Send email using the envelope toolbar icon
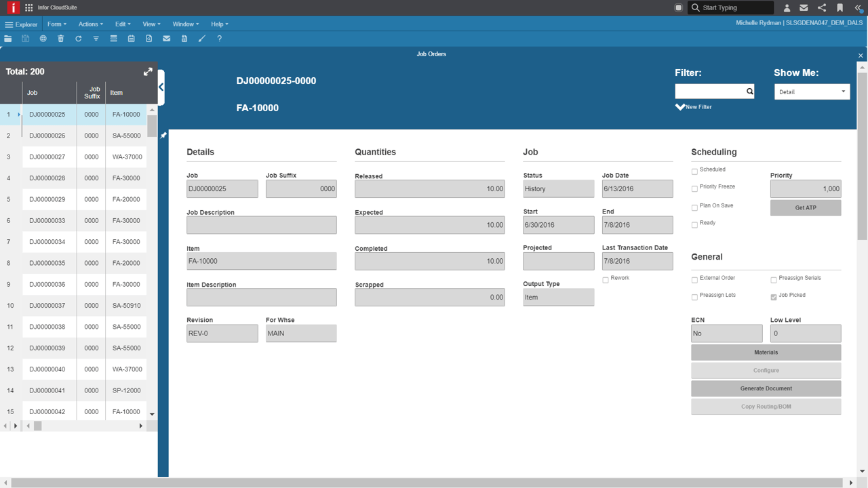Image resolution: width=868 pixels, height=488 pixels. (x=166, y=39)
